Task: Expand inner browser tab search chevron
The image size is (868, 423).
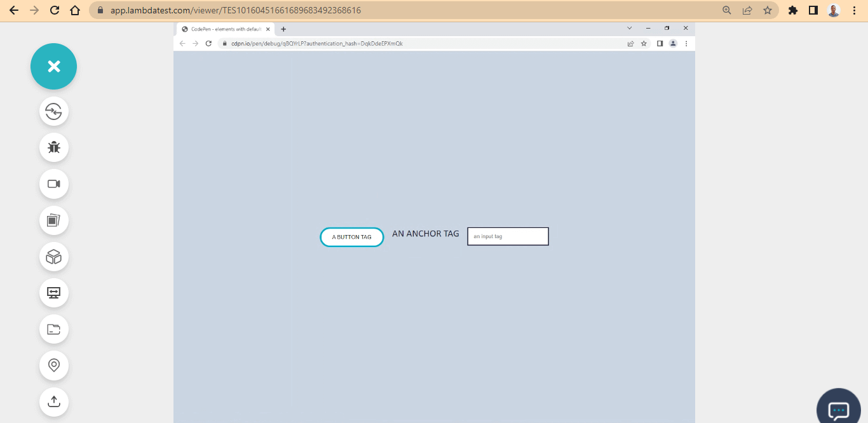Action: coord(630,28)
